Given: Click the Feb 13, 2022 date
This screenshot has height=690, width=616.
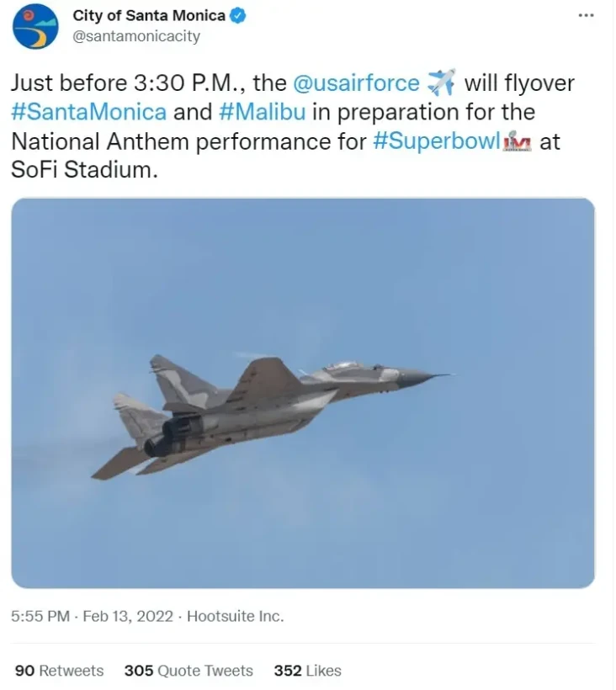Looking at the screenshot, I should pyautogui.click(x=128, y=616).
